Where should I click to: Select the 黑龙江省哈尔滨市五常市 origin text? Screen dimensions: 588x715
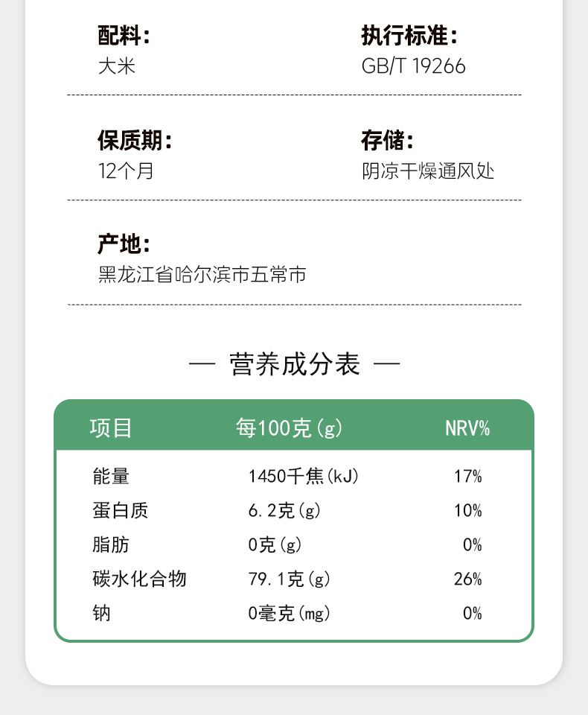tap(202, 276)
